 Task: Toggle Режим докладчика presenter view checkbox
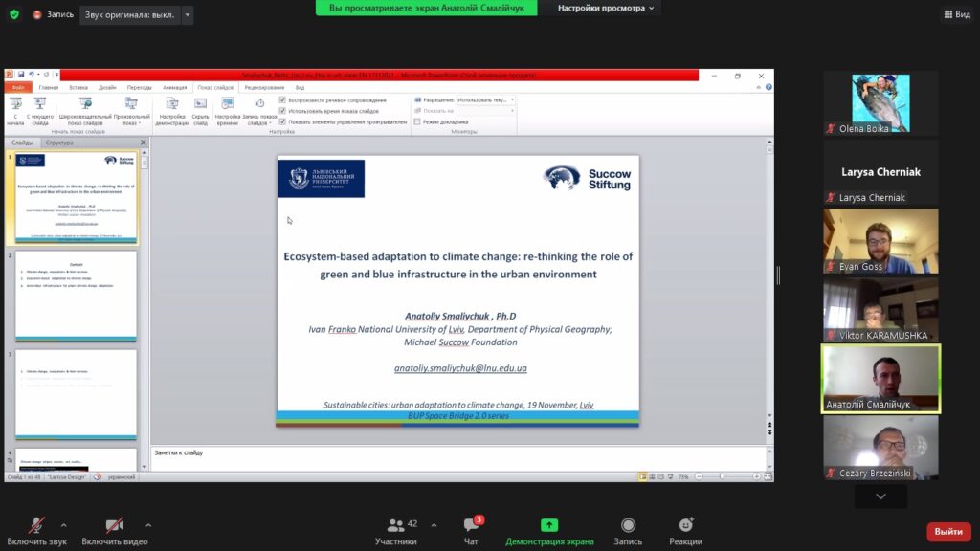coord(417,121)
